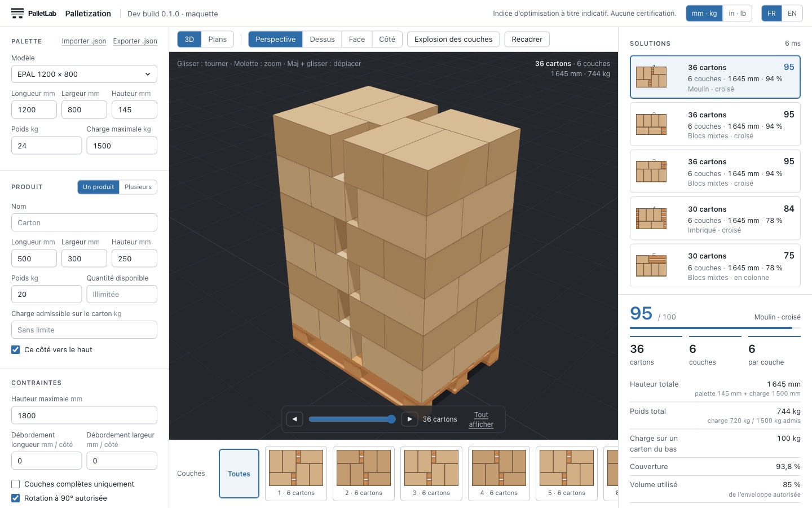
Task: Show layer 5 with 6 cartons
Action: coord(567,473)
